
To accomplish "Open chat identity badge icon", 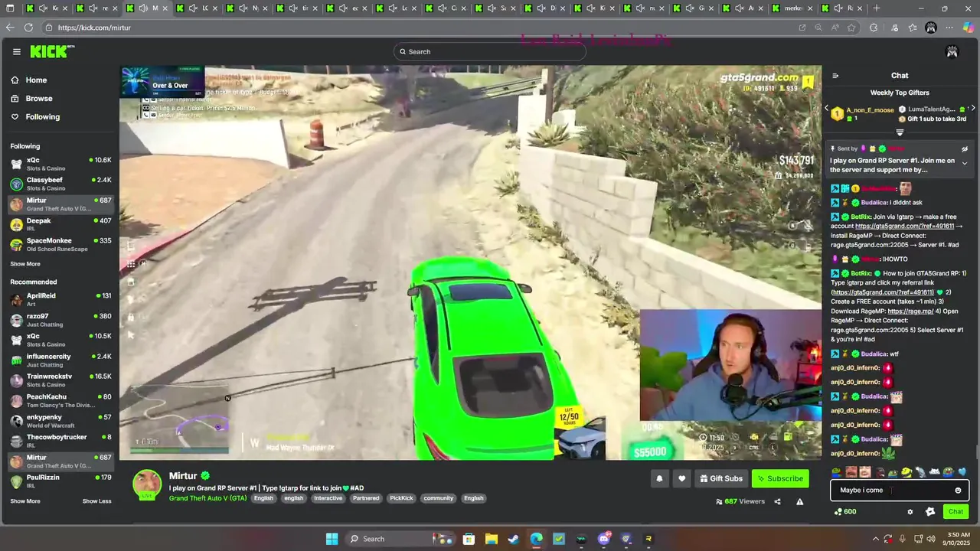I will pyautogui.click(x=930, y=512).
